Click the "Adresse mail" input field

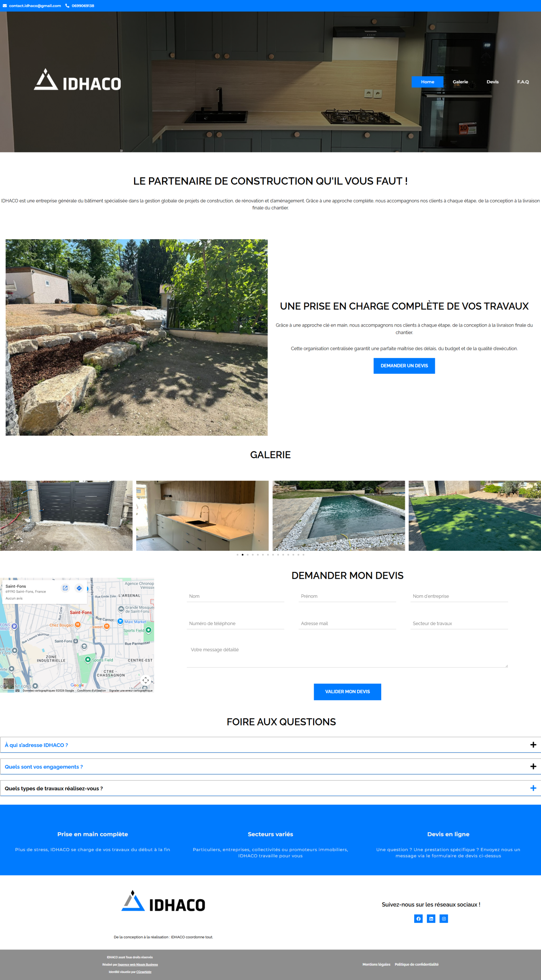347,623
